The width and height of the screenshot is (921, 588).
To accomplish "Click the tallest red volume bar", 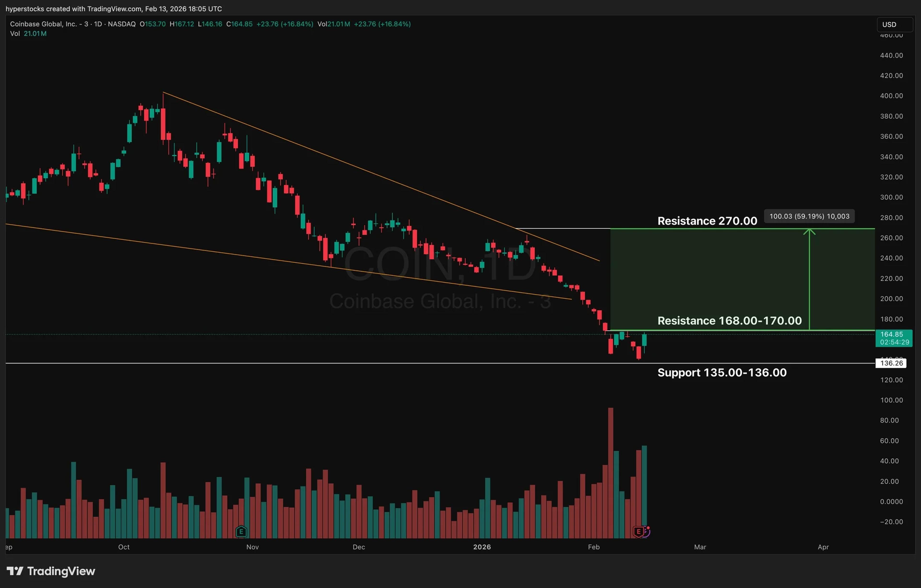I will (610, 470).
